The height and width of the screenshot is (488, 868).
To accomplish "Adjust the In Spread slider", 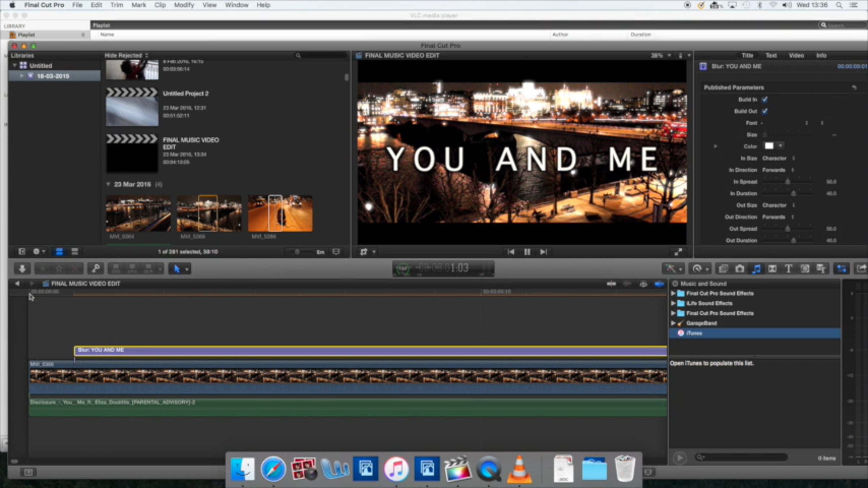I will [787, 182].
